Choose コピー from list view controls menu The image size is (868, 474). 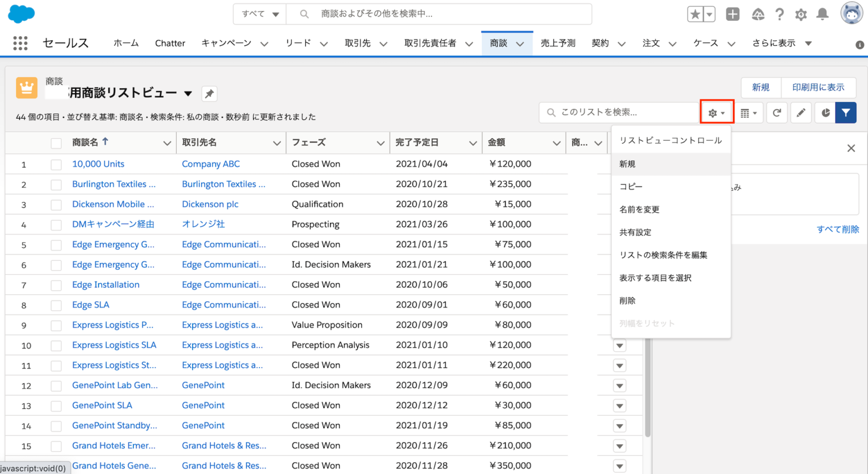pyautogui.click(x=631, y=187)
